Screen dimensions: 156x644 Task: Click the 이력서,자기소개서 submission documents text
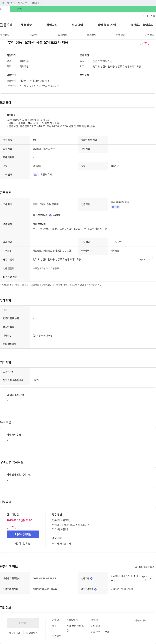point(61,543)
